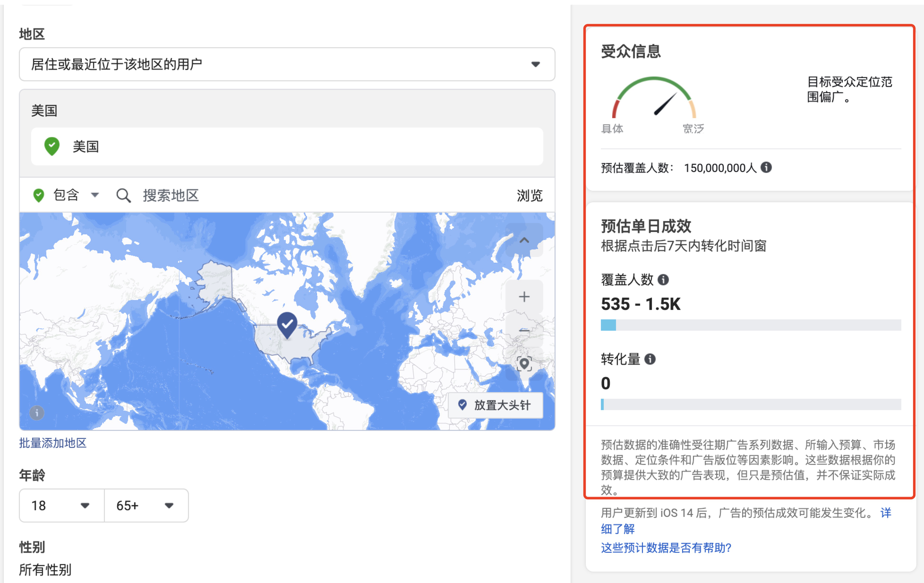This screenshot has height=583, width=924.
Task: Click the 批量添加地区 link
Action: 53,443
